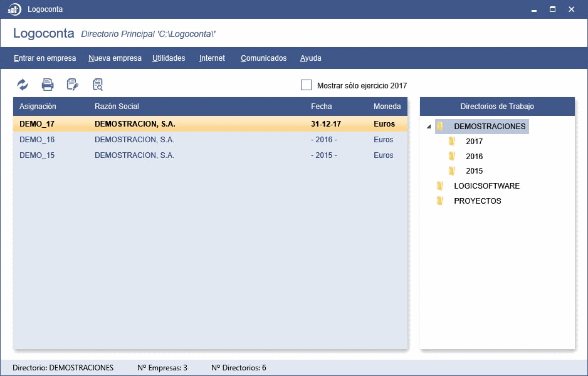This screenshot has height=376, width=588.
Task: Click the edit document pencil icon
Action: [73, 85]
